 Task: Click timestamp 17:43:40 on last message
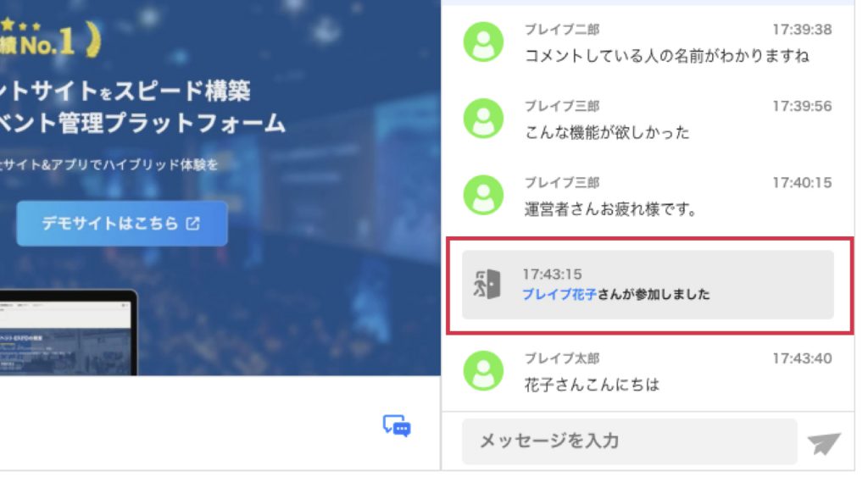click(802, 358)
